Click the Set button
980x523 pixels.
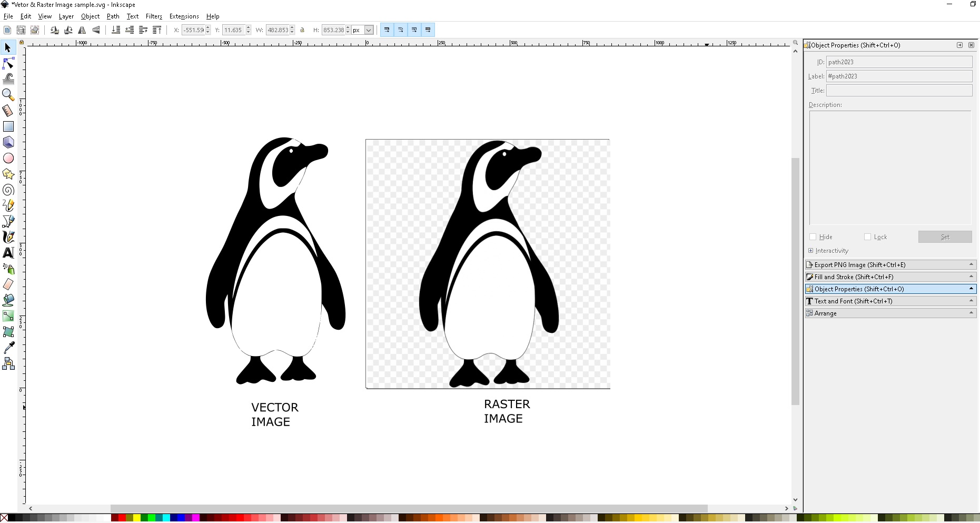pyautogui.click(x=945, y=237)
